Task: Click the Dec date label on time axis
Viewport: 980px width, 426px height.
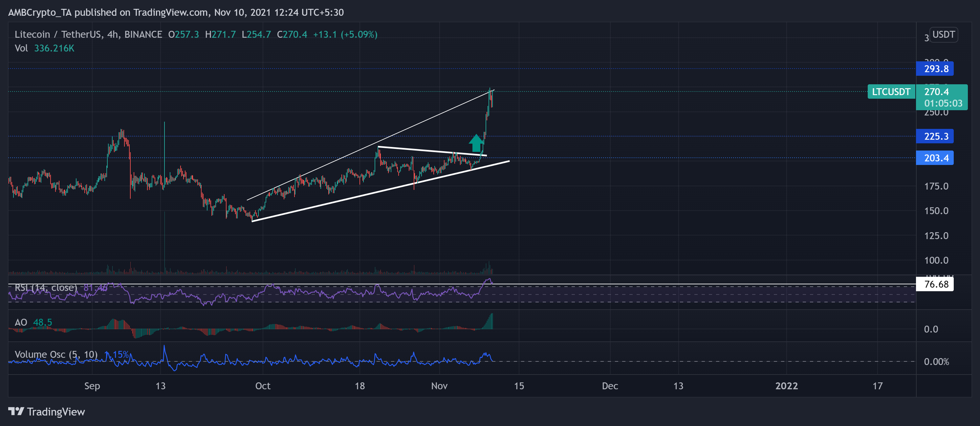Action: point(610,386)
